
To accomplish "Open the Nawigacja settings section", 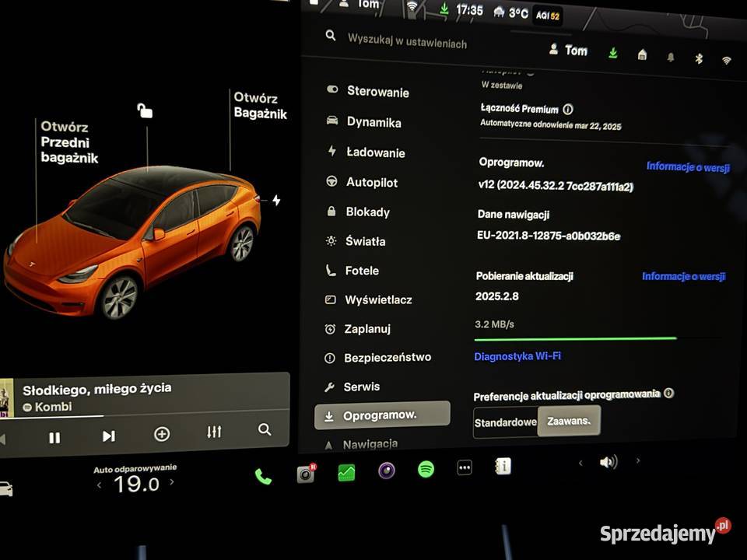I will 360,445.
